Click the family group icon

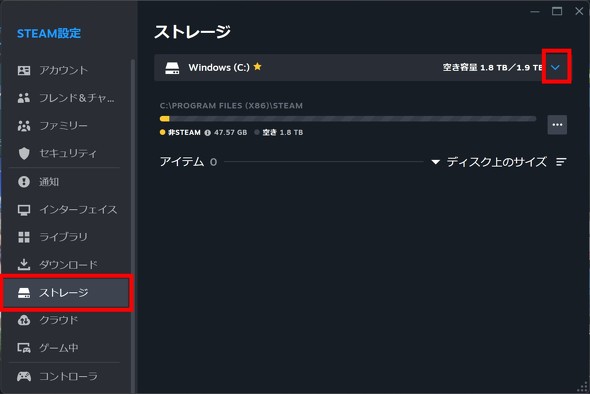24,125
